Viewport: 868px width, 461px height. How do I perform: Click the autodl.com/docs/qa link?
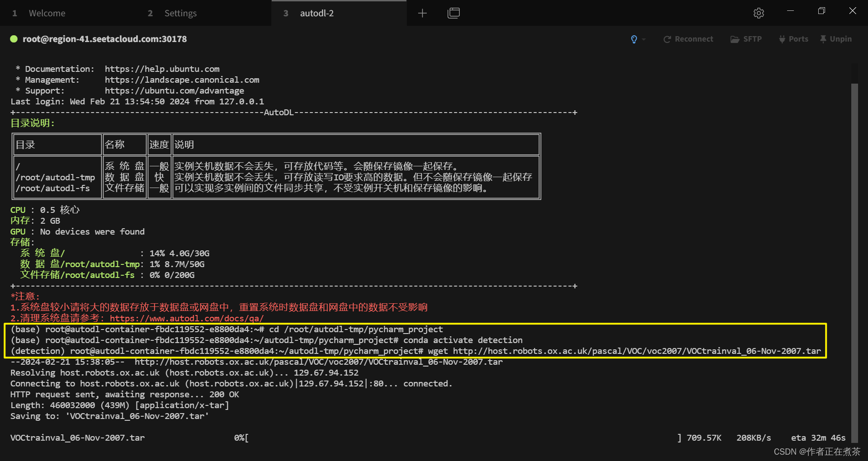click(x=187, y=318)
